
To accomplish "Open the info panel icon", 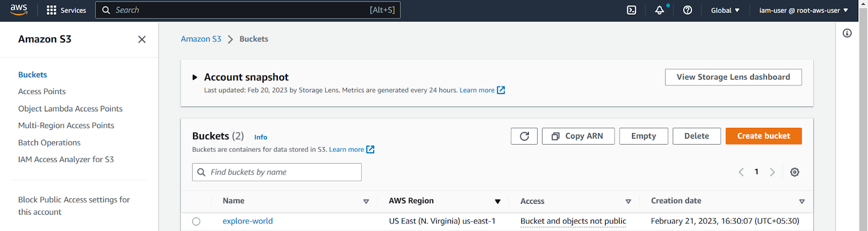I will (847, 33).
